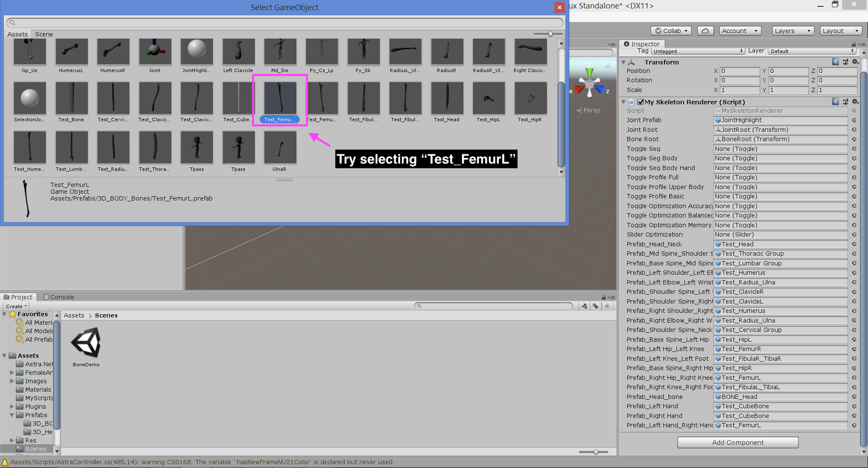Viewport: 868px width, 468px height.
Task: Open the Layers dropdown
Action: coord(793,31)
